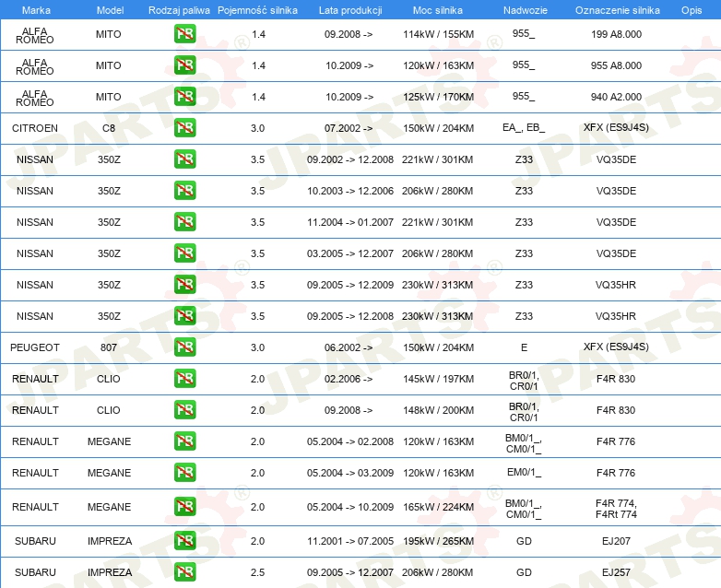Screen dimensions: 721x588
Task: Click the petrol icon in the Nissan 03.2005 row
Action: (184, 253)
